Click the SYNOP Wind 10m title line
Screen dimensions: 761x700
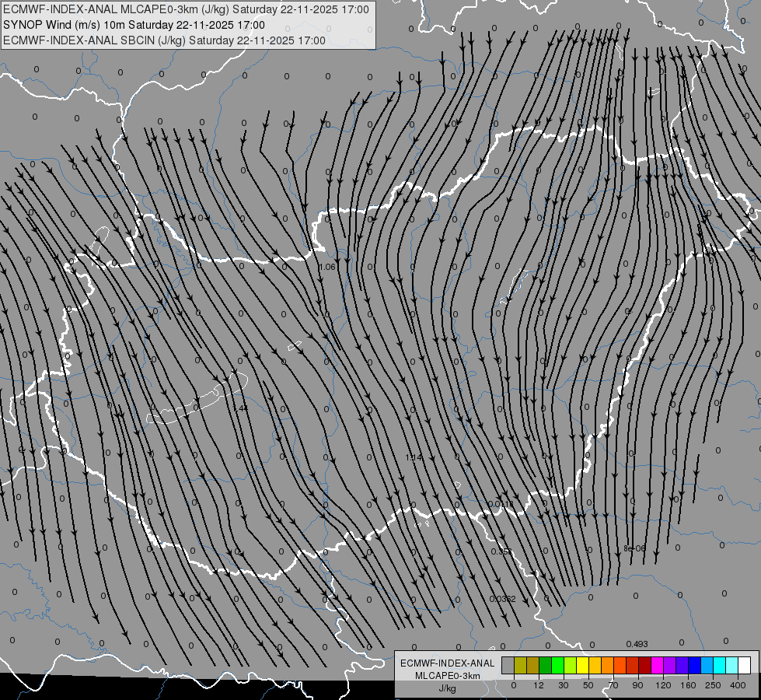tap(134, 25)
